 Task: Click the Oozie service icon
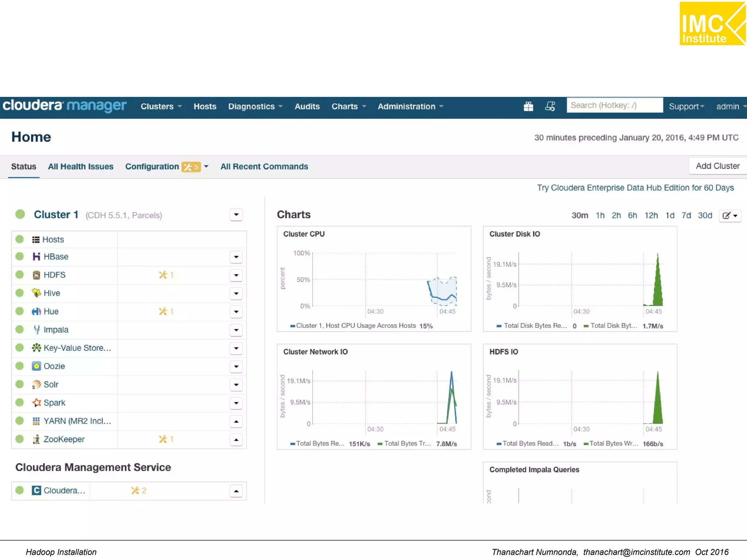pyautogui.click(x=36, y=366)
